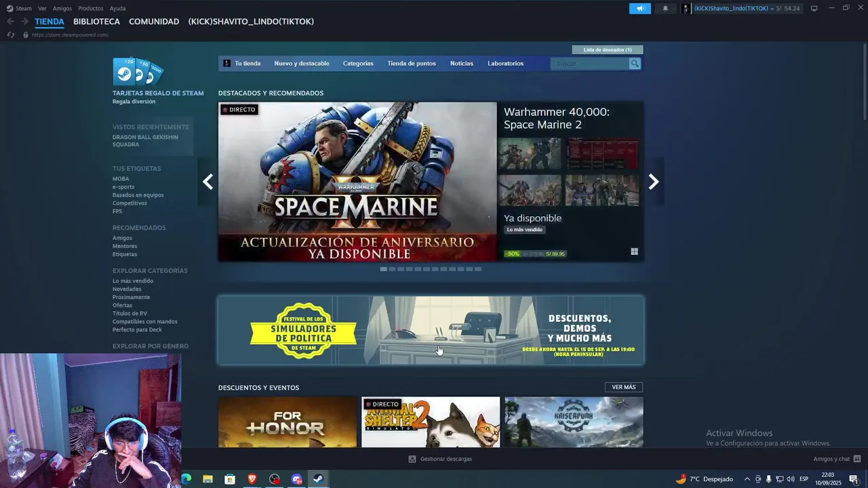Open File Explorer from taskbar
Viewport: 868px width, 488px height.
coord(208,479)
